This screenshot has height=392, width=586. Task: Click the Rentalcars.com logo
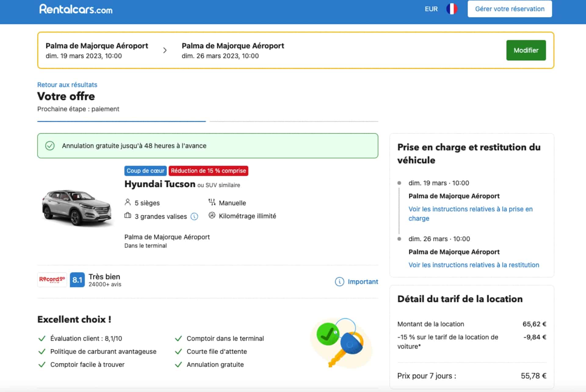[x=76, y=9]
